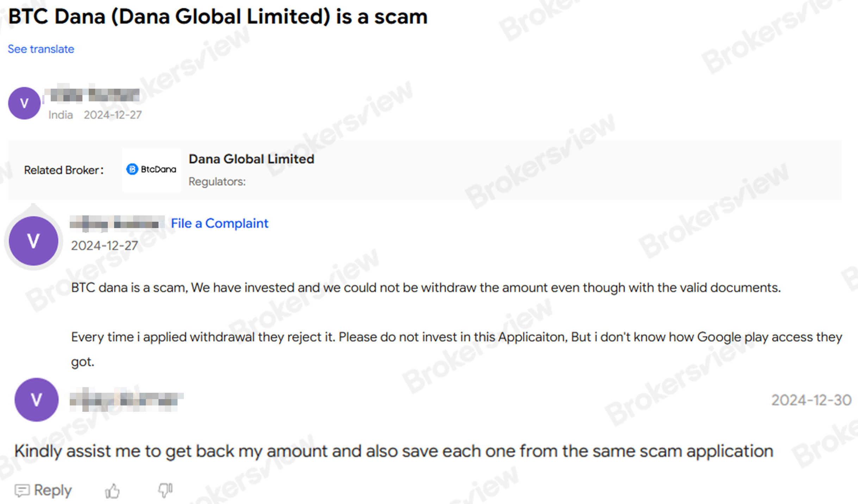
Task: Open the Dana Global Limited broker page
Action: pos(251,159)
